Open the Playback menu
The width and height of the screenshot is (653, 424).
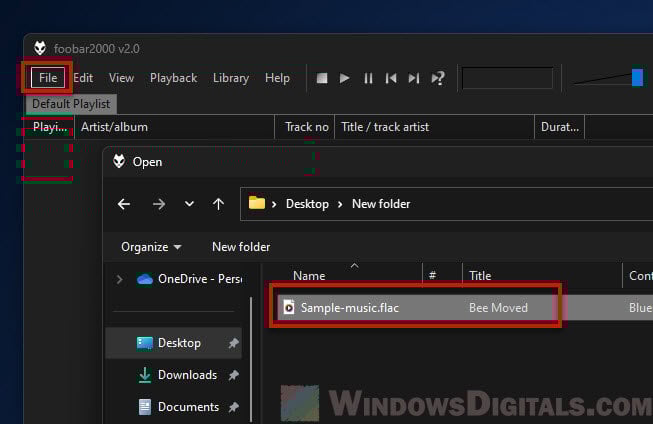coord(173,78)
